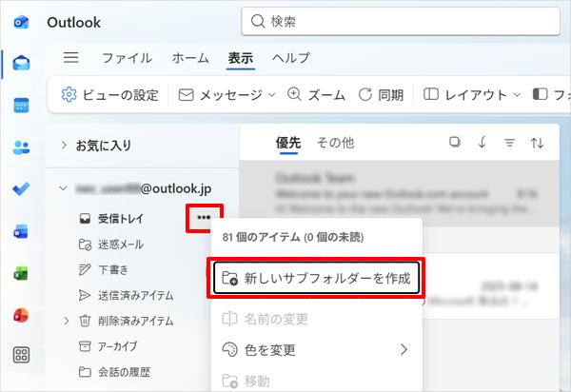Open the more apps grid icon

click(x=21, y=355)
